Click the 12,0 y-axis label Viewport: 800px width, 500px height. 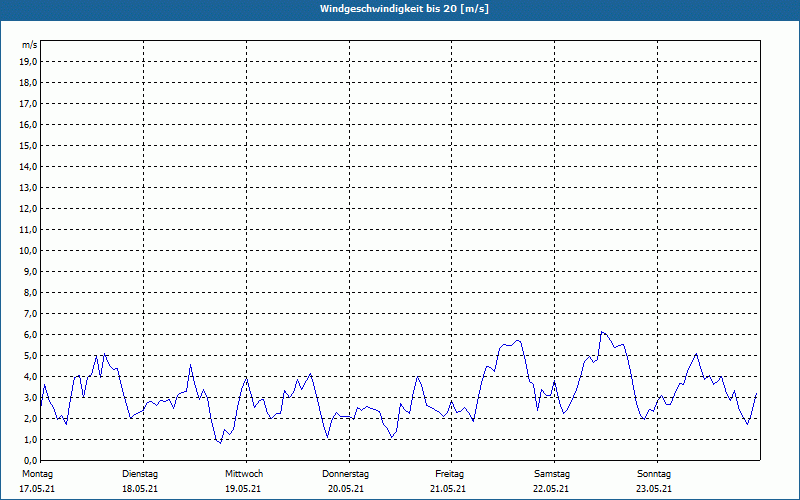(29, 209)
